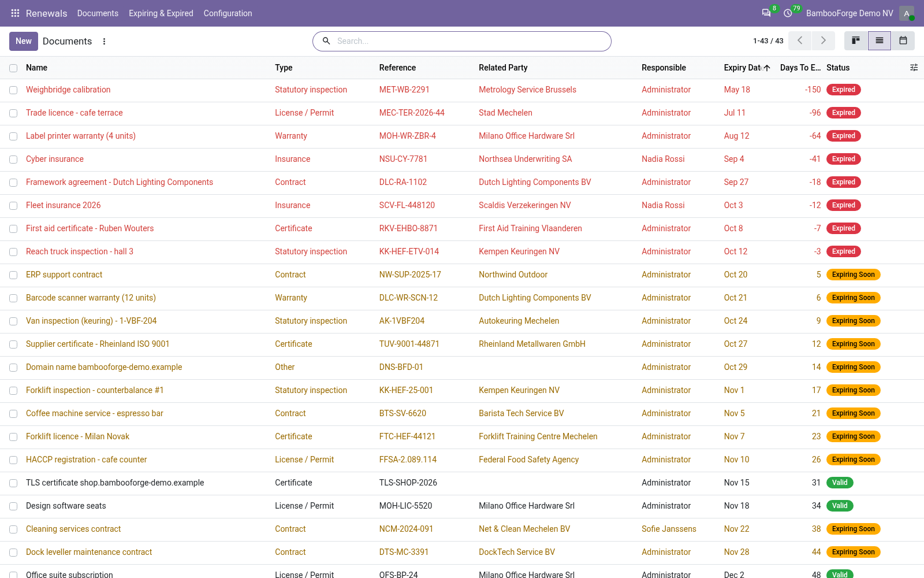Click the page range 1-43 / 43
Viewport: 924px width, 578px height.
(768, 41)
